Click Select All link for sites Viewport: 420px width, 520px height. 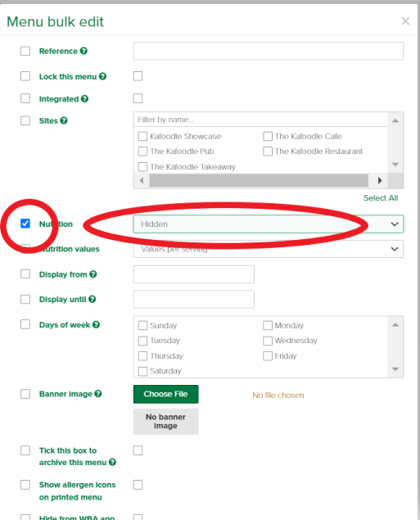pos(381,197)
